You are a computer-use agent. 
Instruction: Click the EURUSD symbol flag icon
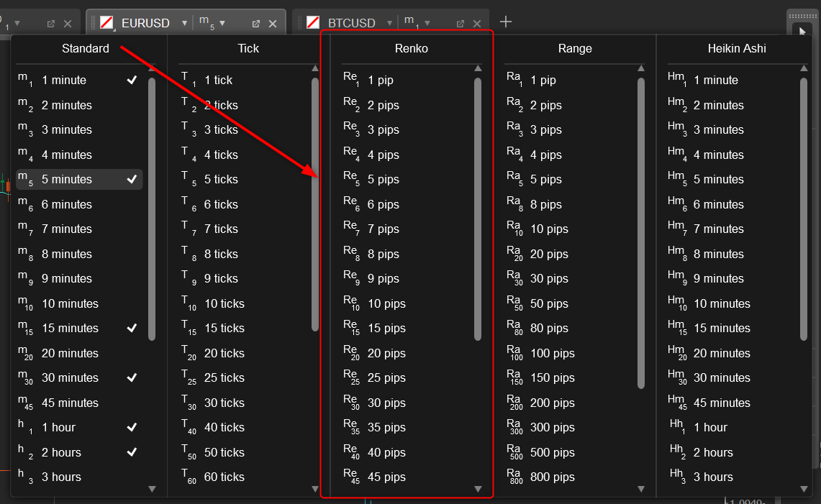[106, 23]
